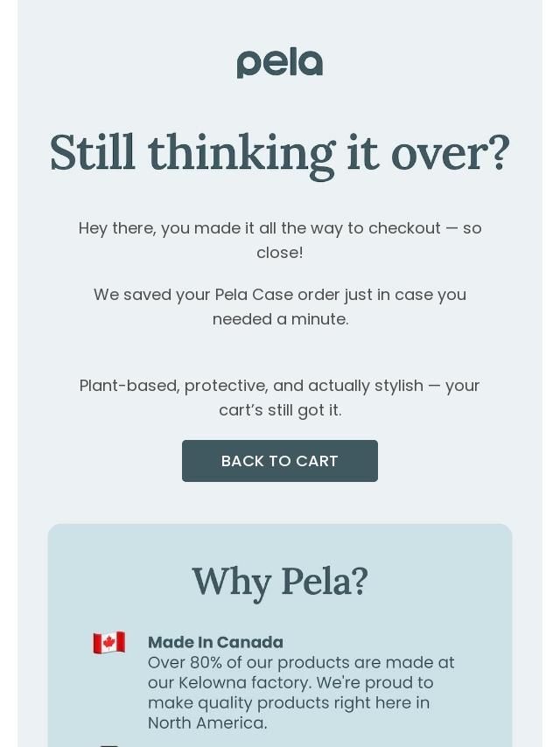The image size is (560, 747).
Task: Select the word 'close!' under the greeting
Action: 280,253
